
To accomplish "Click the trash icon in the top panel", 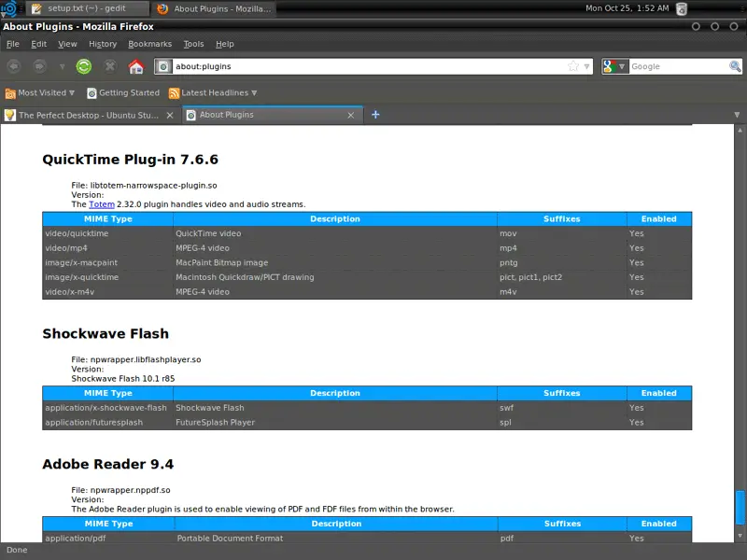I will 682,8.
